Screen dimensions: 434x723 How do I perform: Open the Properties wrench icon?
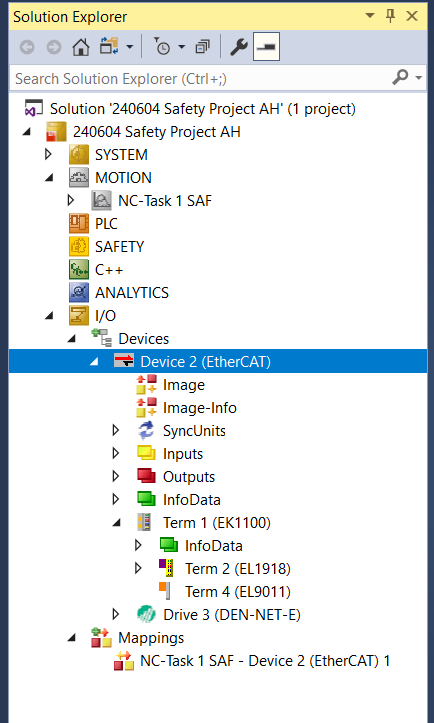pos(238,47)
